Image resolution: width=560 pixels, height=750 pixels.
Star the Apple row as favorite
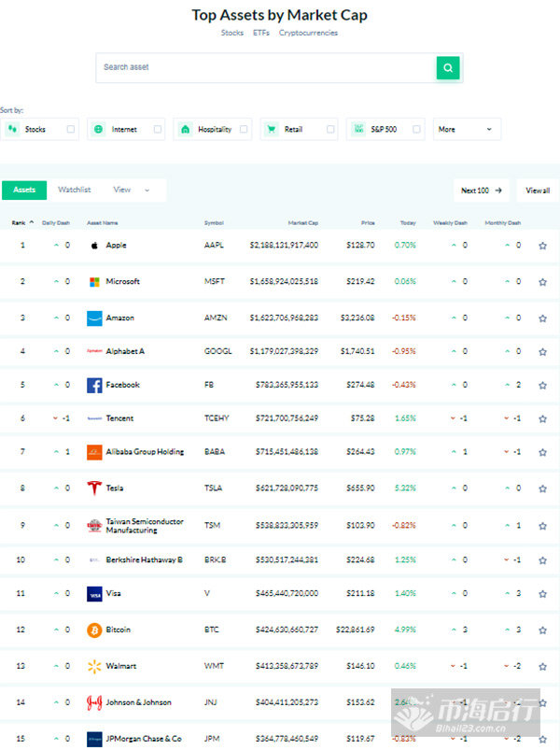click(x=543, y=246)
